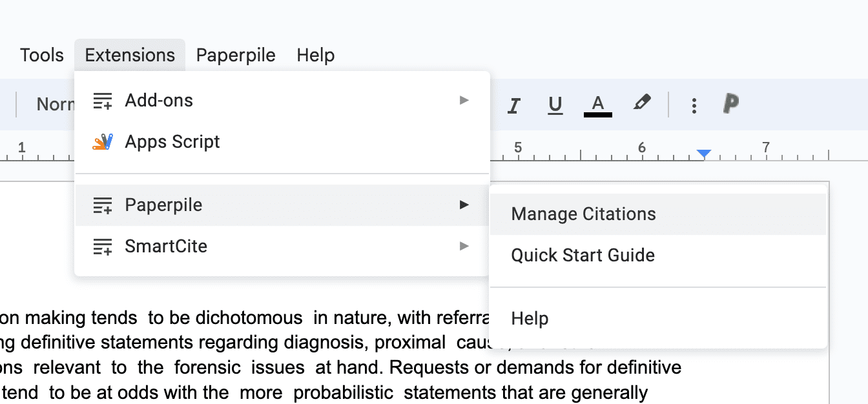Click the blue right indent marker on ruler
Image resolution: width=868 pixels, height=404 pixels.
704,154
